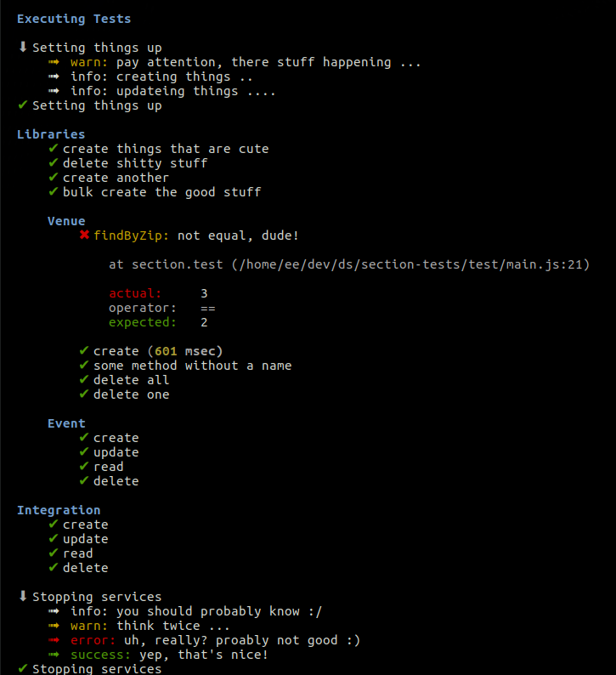
Task: Click the red 'actual:' label
Action: 135,293
